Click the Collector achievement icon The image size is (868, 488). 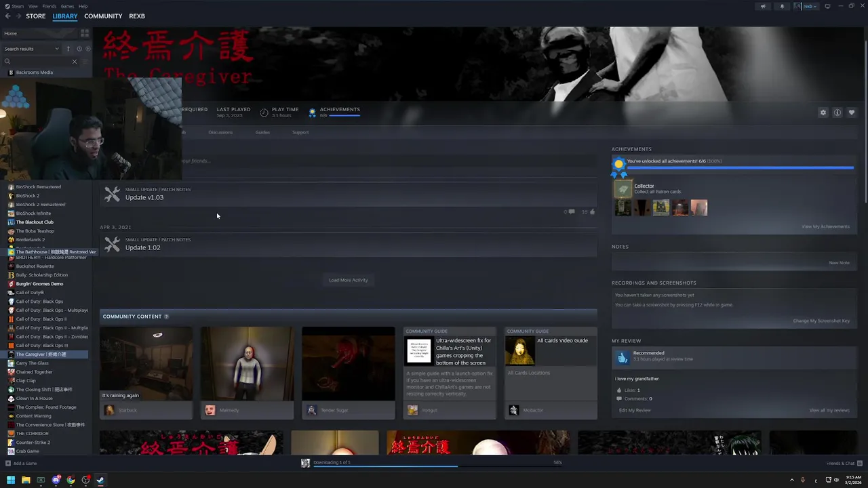(623, 188)
